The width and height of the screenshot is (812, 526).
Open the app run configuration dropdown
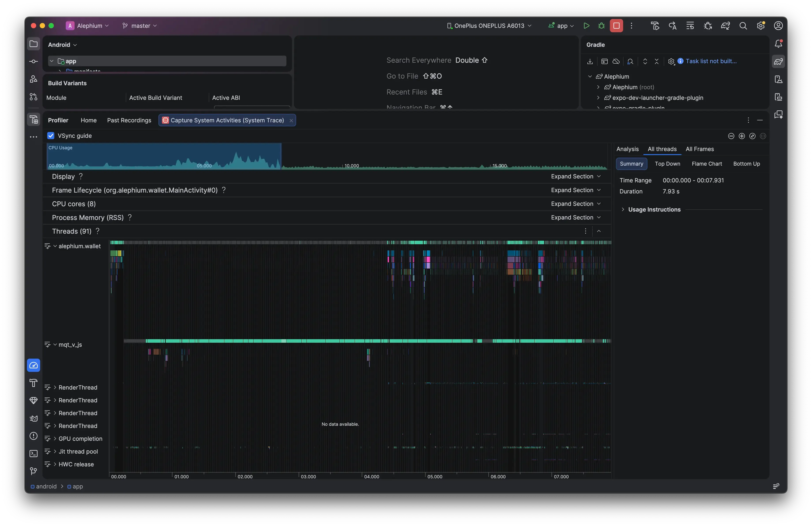[561, 26]
